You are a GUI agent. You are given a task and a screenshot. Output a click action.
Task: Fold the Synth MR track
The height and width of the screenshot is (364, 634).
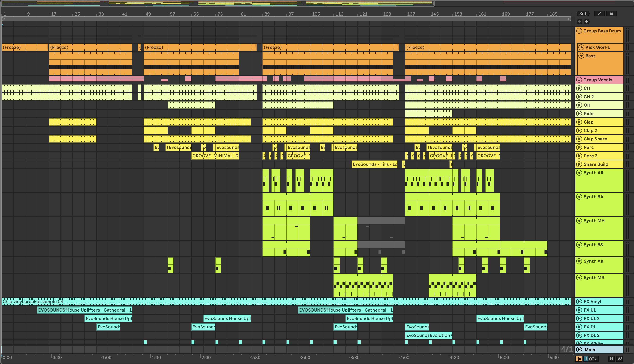pos(579,278)
